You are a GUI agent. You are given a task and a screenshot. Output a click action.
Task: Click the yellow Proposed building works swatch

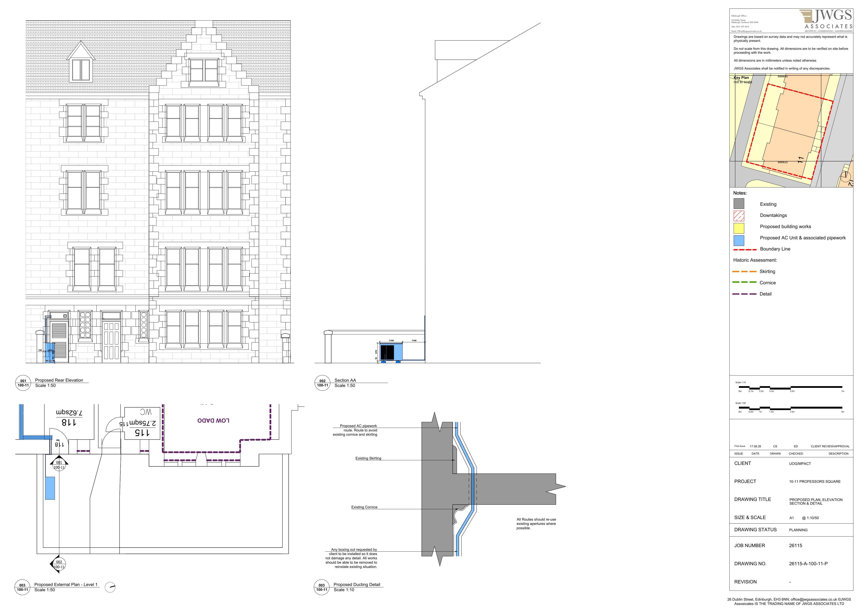tap(739, 228)
